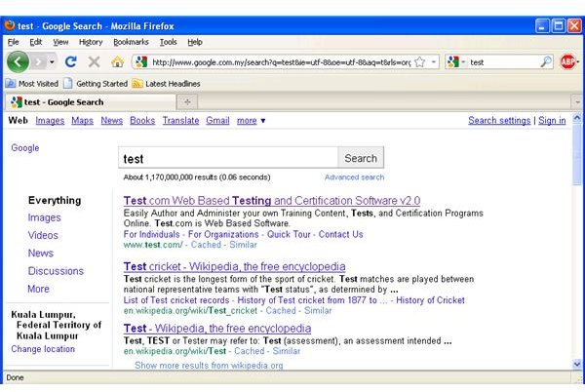Screen dimensions: 585x392
Task: Click the magnifying glass in Firefox search box
Action: point(546,61)
